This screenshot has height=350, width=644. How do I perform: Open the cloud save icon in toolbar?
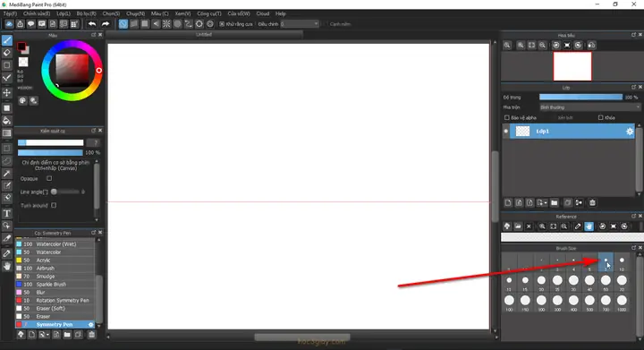(x=9, y=24)
